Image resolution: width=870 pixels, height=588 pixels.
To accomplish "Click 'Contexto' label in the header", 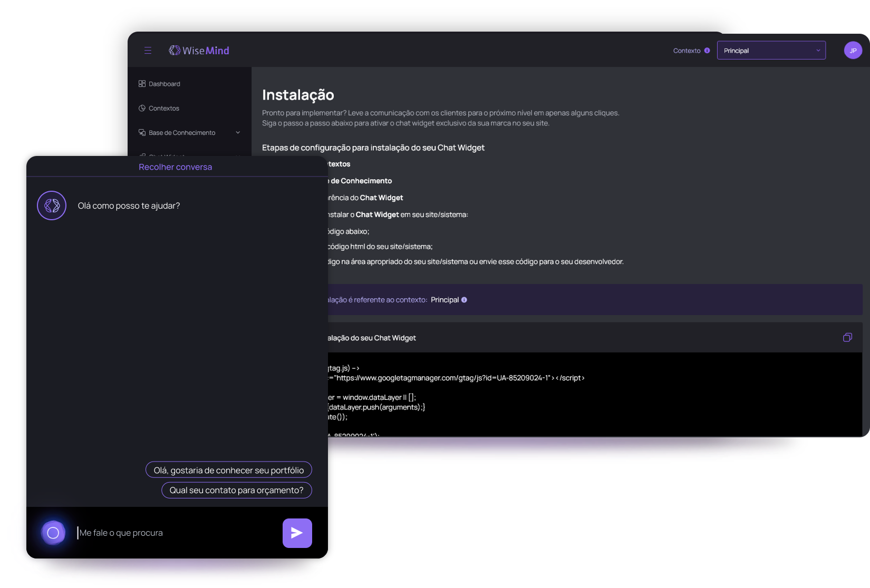I will (687, 51).
